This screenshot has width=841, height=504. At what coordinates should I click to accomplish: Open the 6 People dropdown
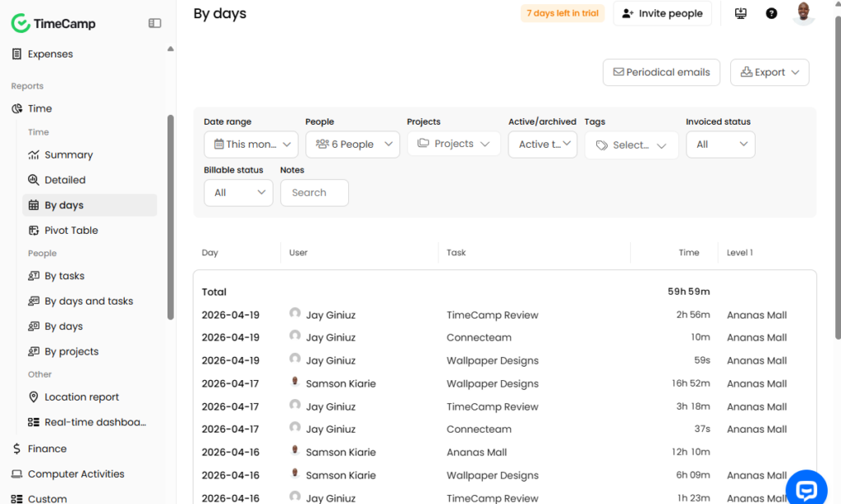[x=352, y=144]
